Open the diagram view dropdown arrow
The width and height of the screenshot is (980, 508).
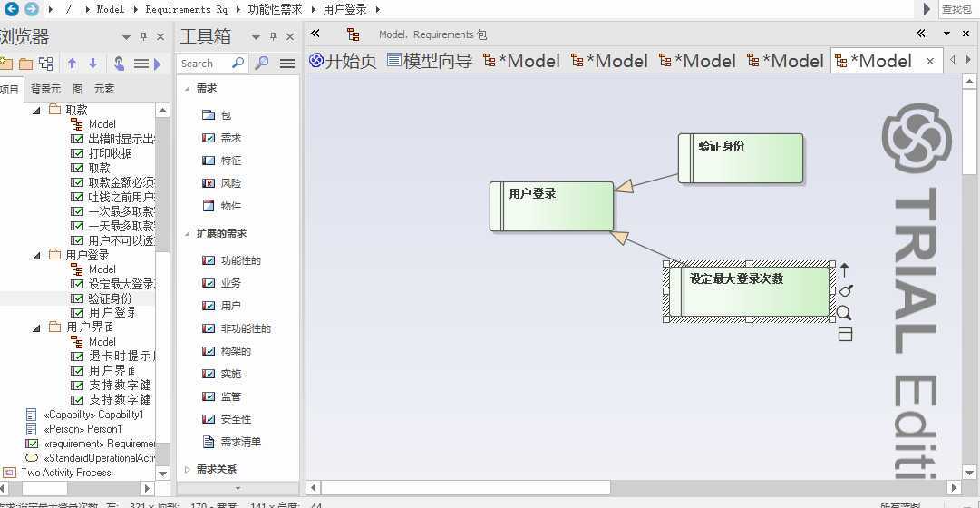coord(947,34)
